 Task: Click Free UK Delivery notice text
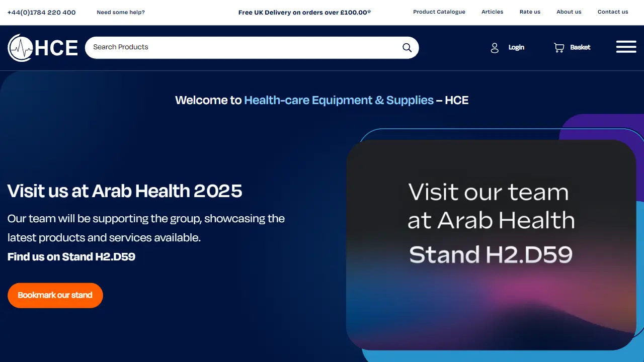point(305,12)
